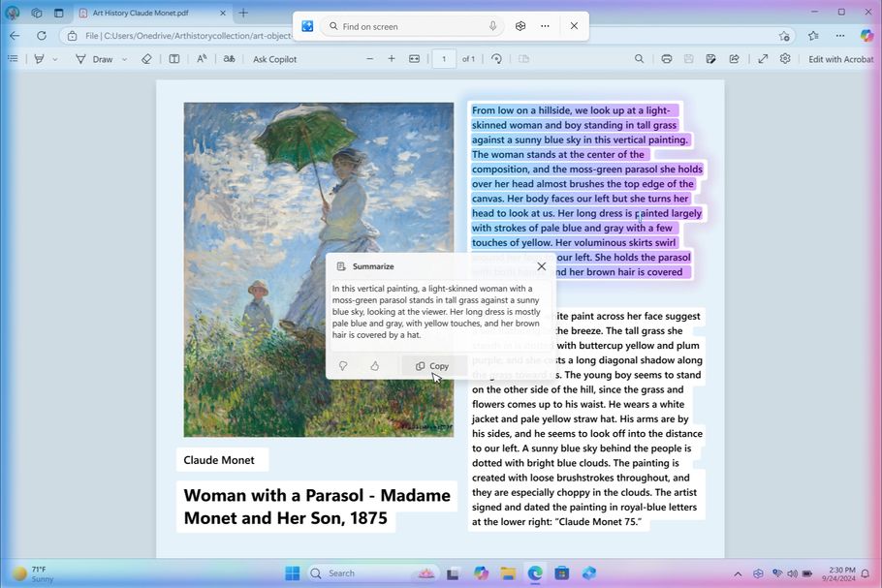
Task: Expand the Highlight tool dropdown arrow
Action: click(54, 59)
